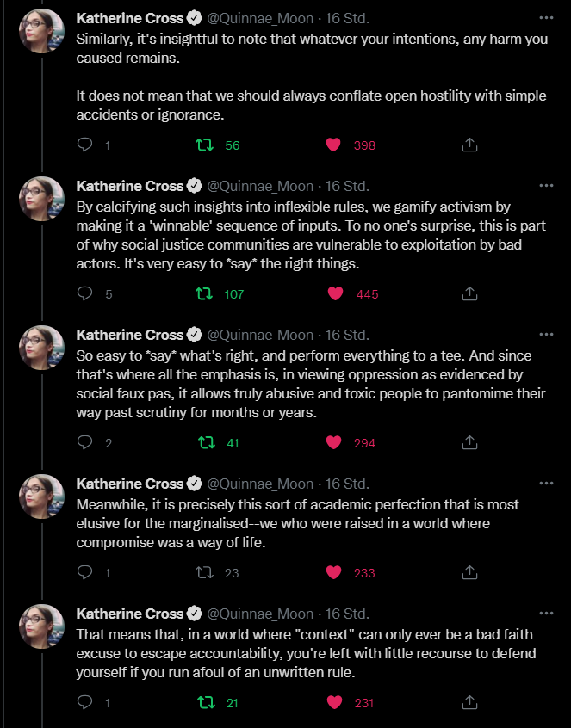The width and height of the screenshot is (571, 728).
Task: Reply to the 'gamify activism' tweet
Action: 85,294
